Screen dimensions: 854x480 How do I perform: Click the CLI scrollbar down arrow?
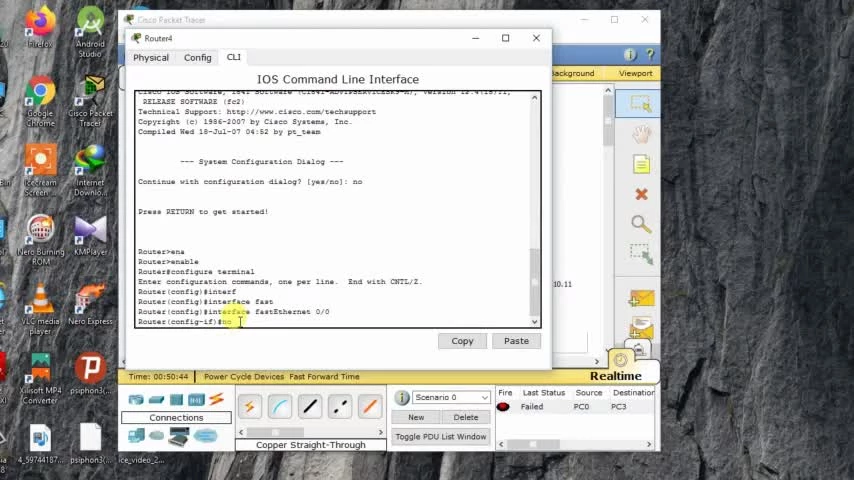(x=534, y=321)
